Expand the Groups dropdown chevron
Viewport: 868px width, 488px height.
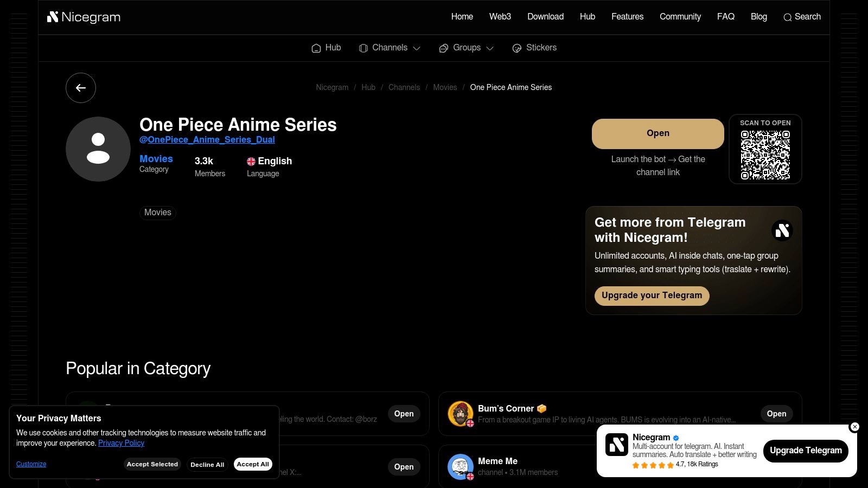[490, 48]
